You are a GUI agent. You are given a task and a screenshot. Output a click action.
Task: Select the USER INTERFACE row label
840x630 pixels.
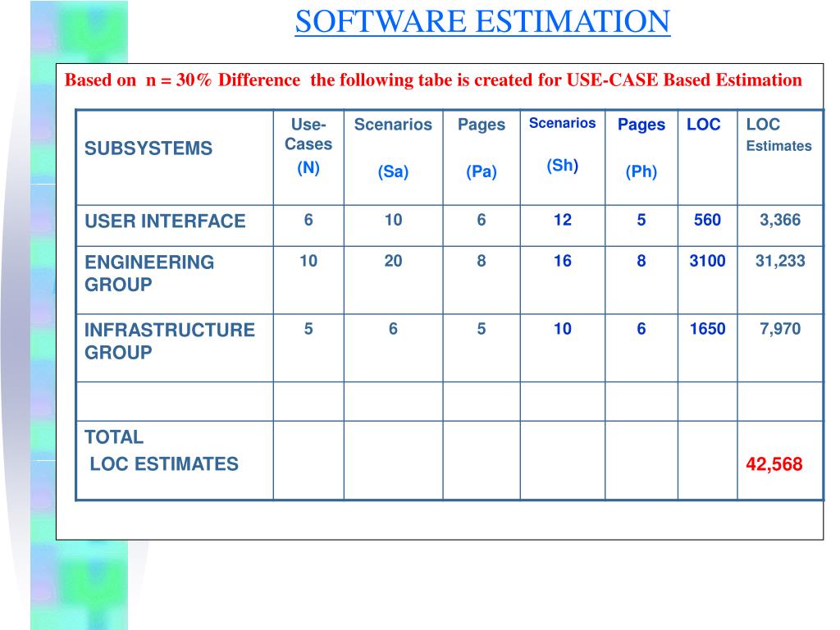click(165, 221)
